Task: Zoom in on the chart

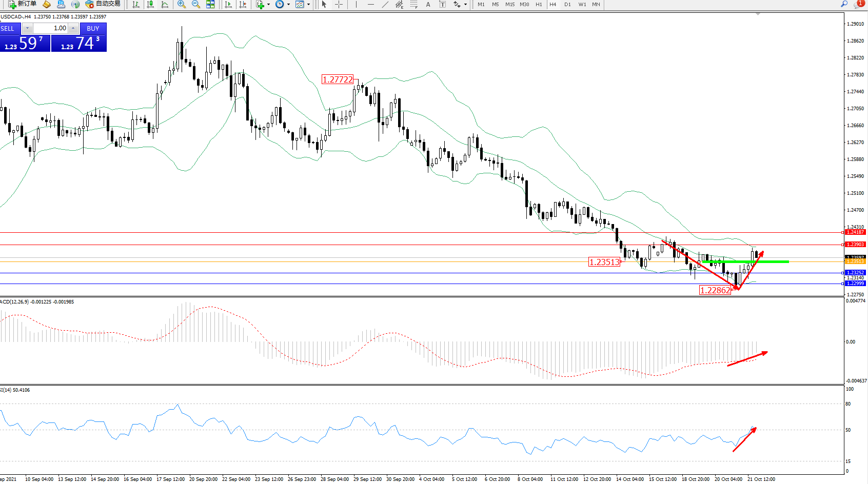Action: coord(182,4)
